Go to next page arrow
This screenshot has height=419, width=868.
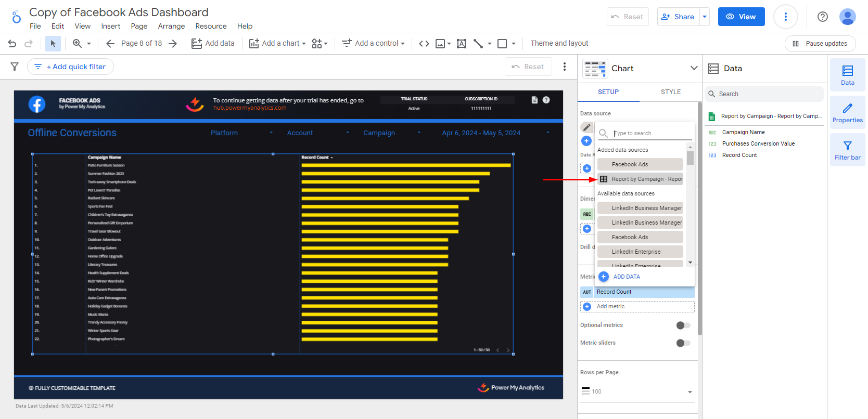(x=173, y=44)
